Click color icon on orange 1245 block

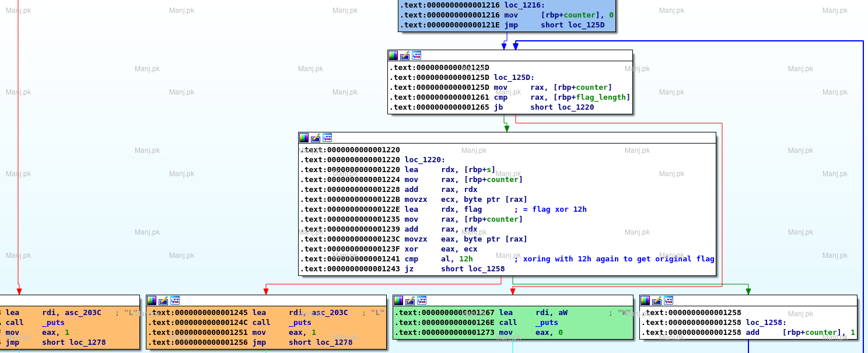click(152, 300)
